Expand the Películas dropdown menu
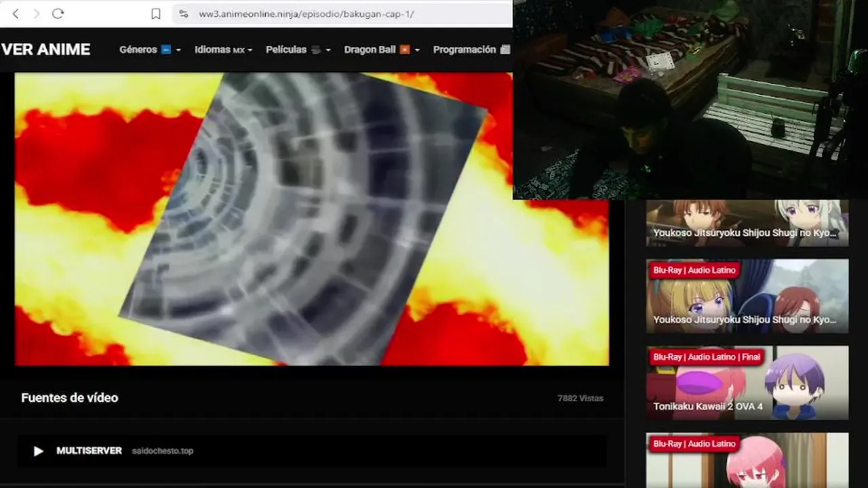 click(x=298, y=49)
